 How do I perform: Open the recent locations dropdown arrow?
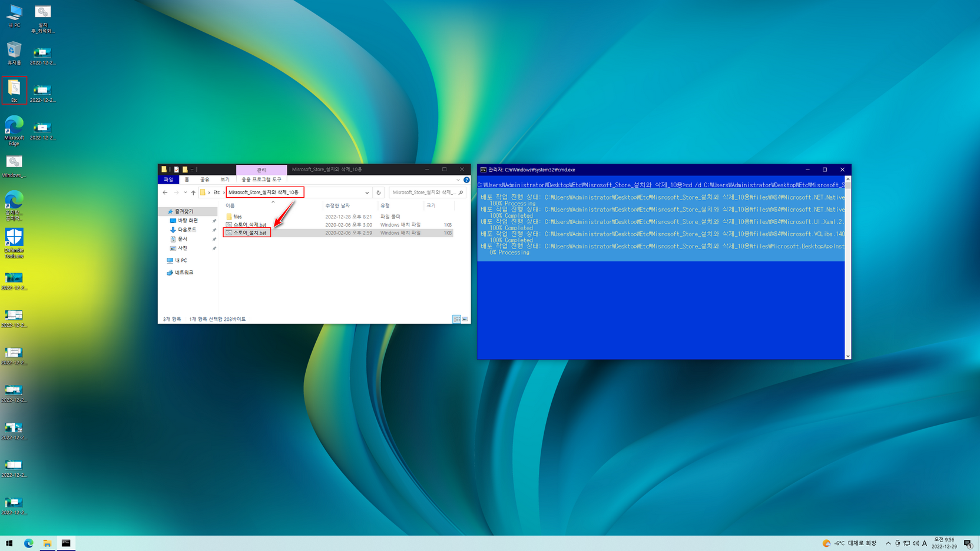point(185,192)
